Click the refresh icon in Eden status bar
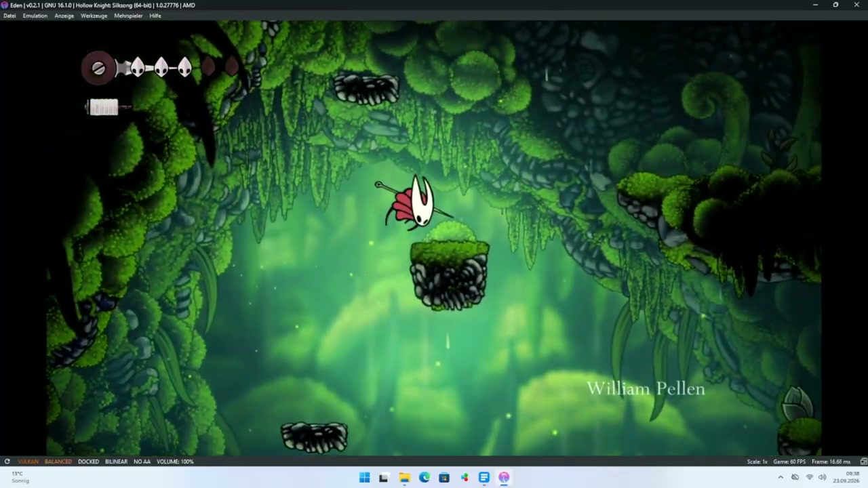This screenshot has height=488, width=868. coord(7,462)
